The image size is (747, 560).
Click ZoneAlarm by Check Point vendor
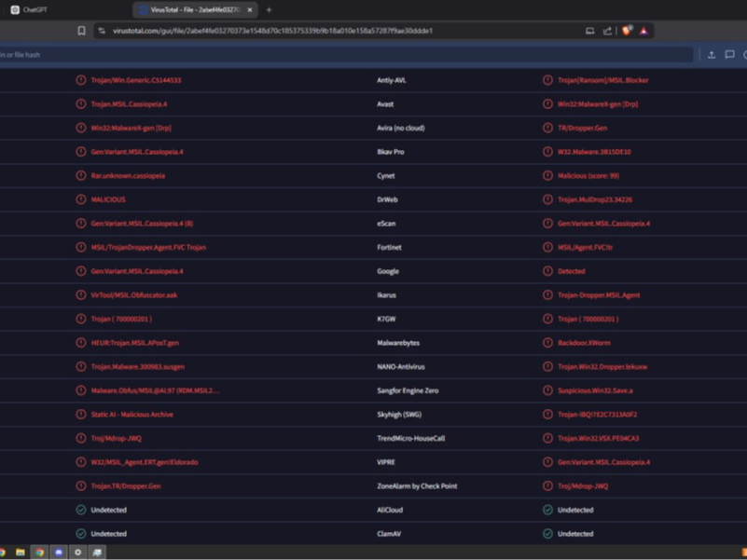pyautogui.click(x=417, y=486)
